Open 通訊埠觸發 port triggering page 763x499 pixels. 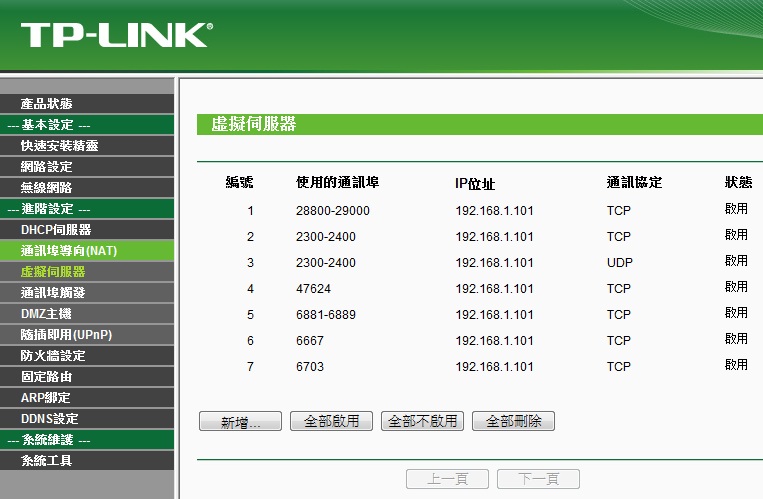click(x=52, y=293)
